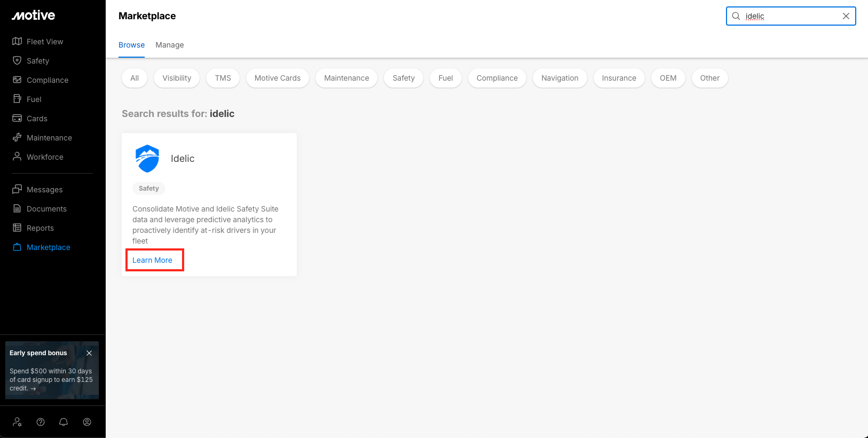The width and height of the screenshot is (868, 438).
Task: Switch to the Manage tab
Action: 170,45
